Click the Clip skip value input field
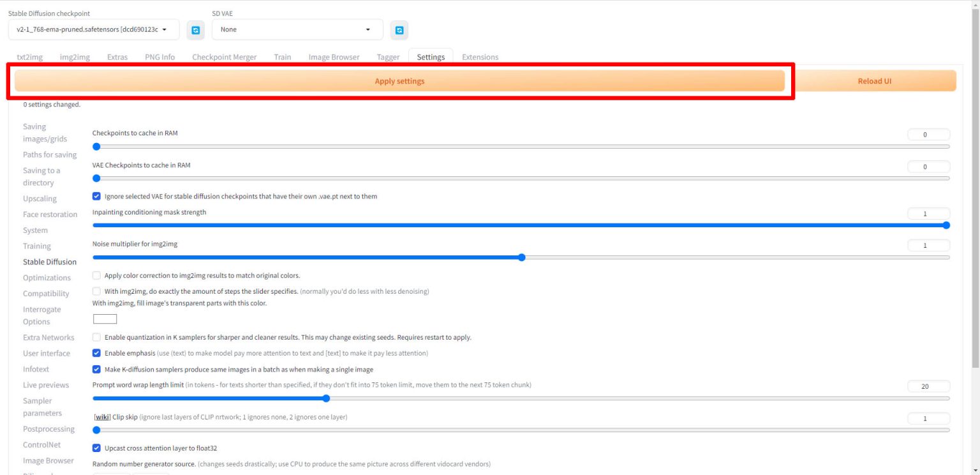The height and width of the screenshot is (475, 980). [x=928, y=418]
